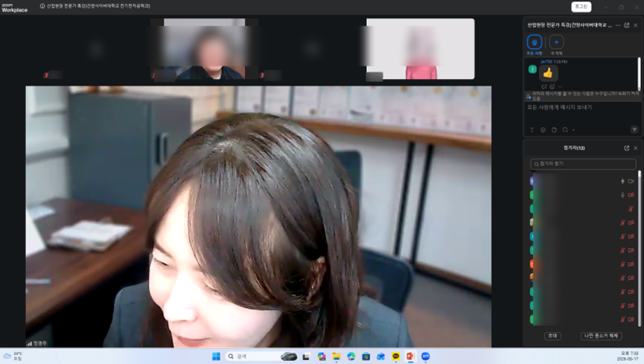
Task: Click the J avatar of chat sender
Action: coord(532,69)
